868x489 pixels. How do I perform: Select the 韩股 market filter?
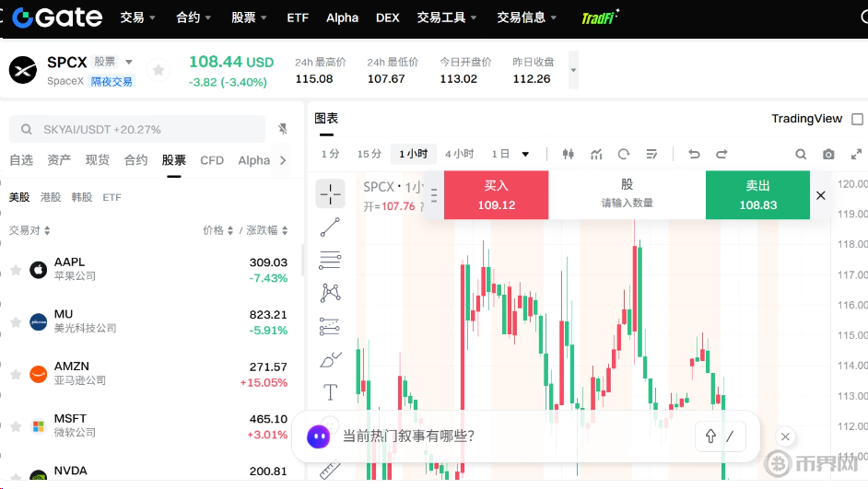(81, 197)
